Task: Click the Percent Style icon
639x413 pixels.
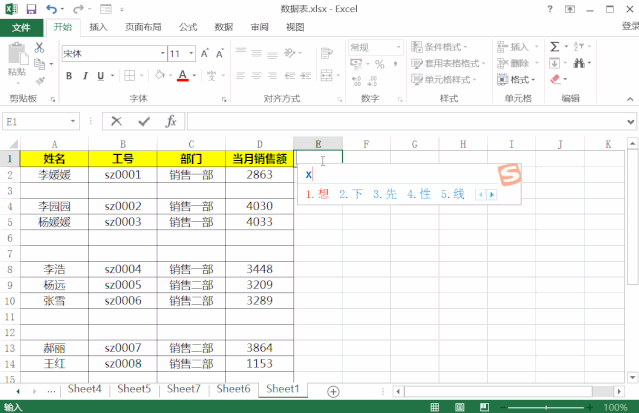Action: 380,64
